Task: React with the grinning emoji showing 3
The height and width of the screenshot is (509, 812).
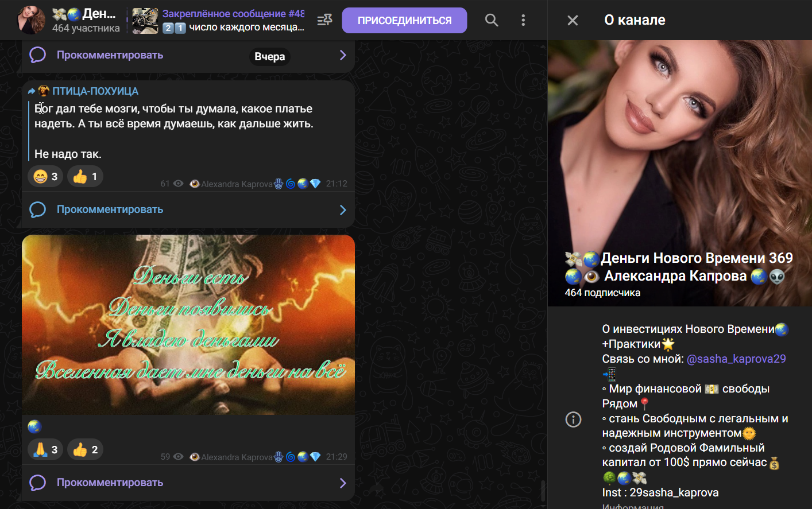Action: 45,176
